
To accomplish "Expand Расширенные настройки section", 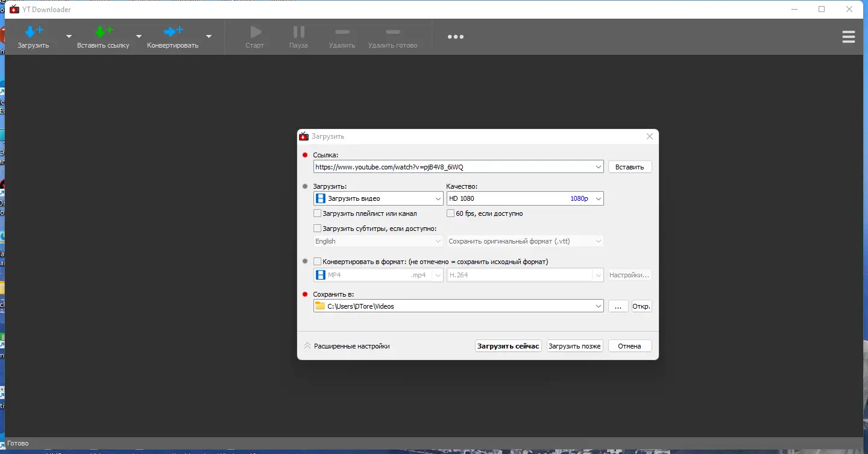I will [x=347, y=346].
